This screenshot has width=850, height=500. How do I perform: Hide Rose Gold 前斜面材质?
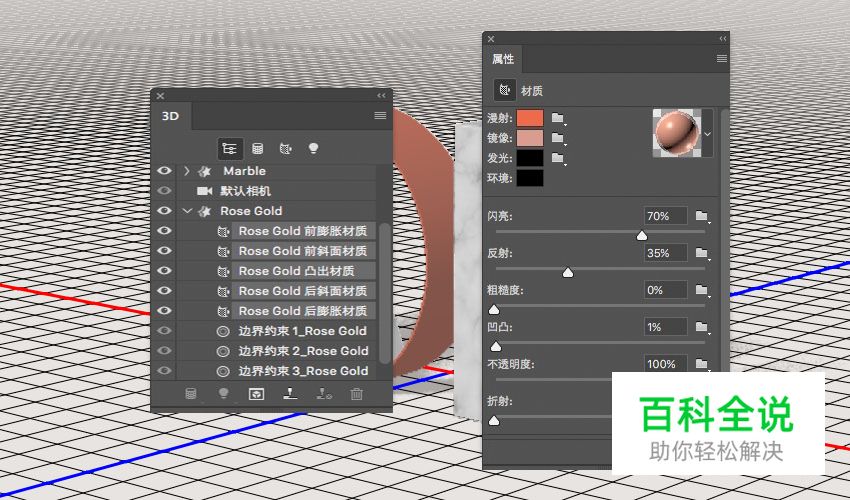tap(164, 251)
